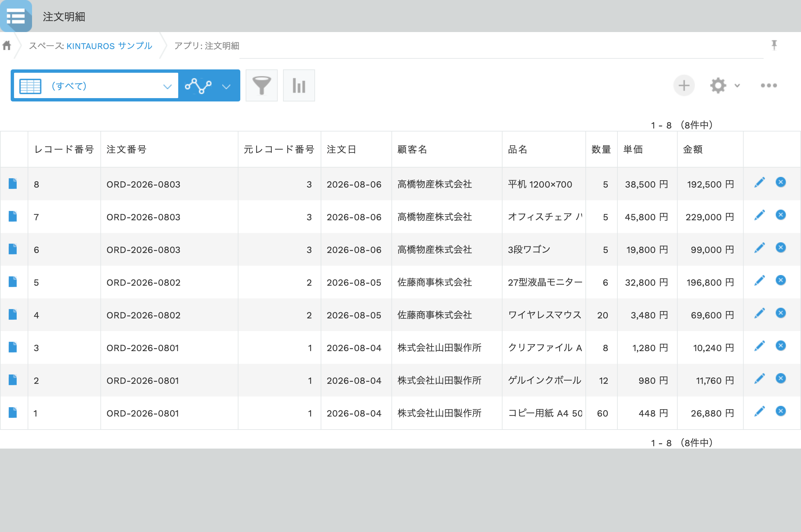Delete record 6 with blue X
The height and width of the screenshot is (532, 801).
click(781, 248)
